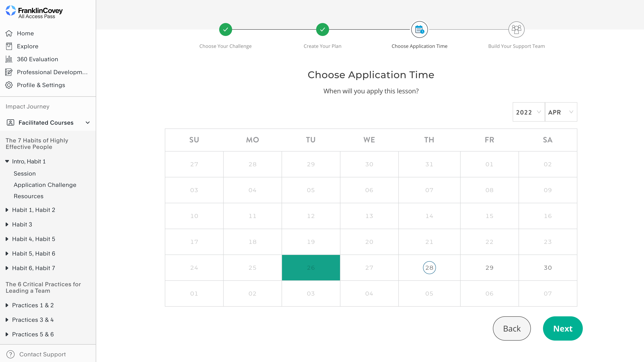Click the Facilitated Courses person icon
The width and height of the screenshot is (644, 362).
tap(11, 122)
